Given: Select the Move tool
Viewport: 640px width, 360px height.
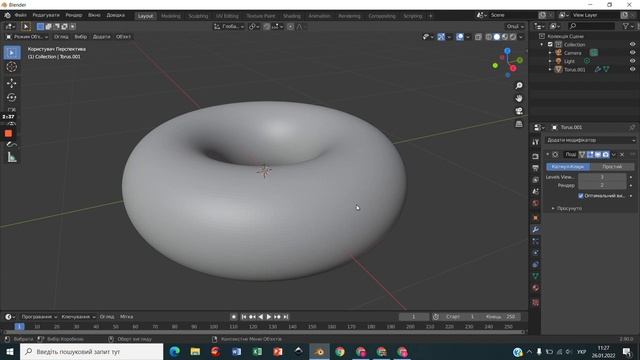Looking at the screenshot, I should tap(11, 83).
